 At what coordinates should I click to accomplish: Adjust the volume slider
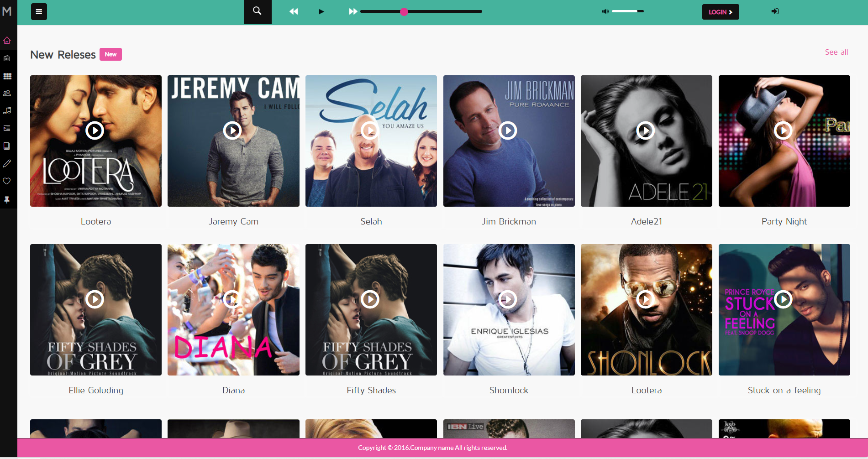click(x=628, y=11)
